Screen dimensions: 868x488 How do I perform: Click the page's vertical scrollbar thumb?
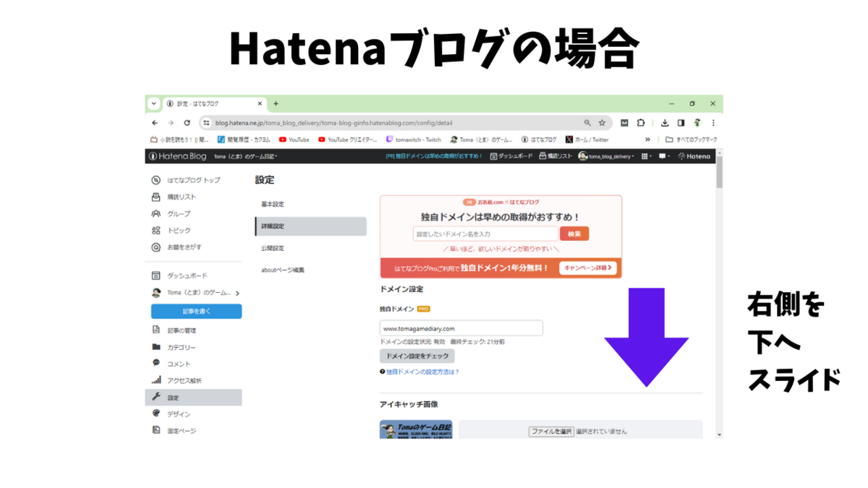click(719, 172)
